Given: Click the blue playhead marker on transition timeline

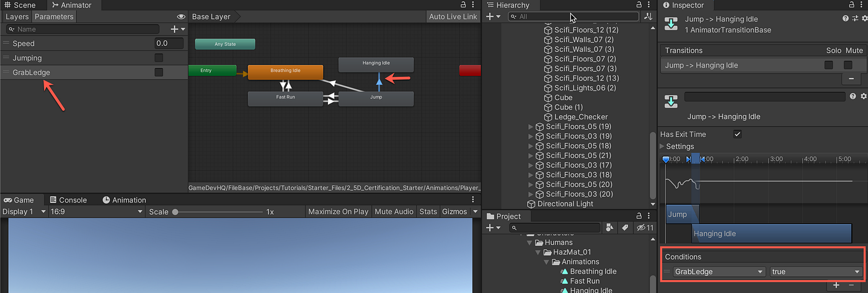Looking at the screenshot, I should pyautogui.click(x=666, y=159).
